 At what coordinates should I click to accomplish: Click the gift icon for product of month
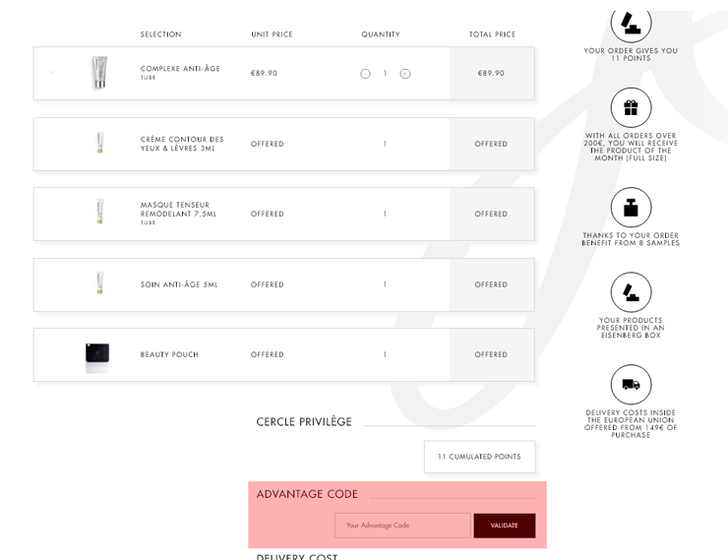(631, 107)
